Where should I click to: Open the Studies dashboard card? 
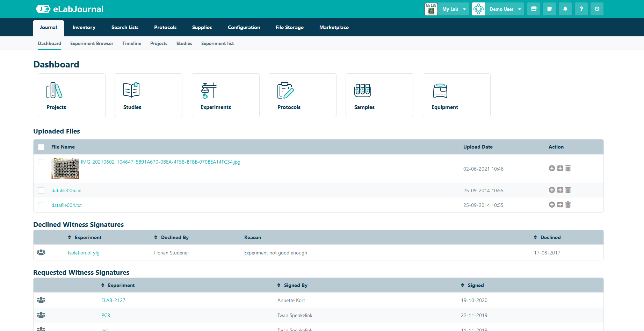click(x=149, y=95)
